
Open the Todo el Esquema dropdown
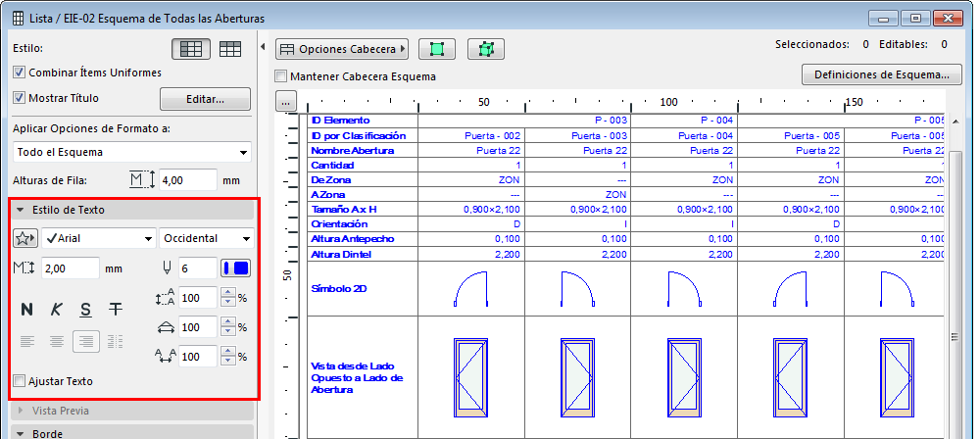pos(131,152)
